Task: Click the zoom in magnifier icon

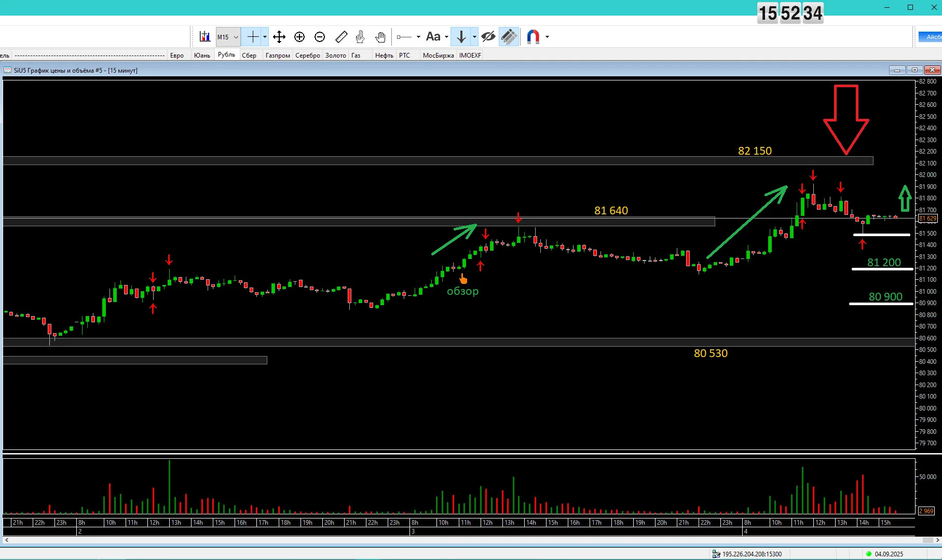Action: (x=299, y=37)
